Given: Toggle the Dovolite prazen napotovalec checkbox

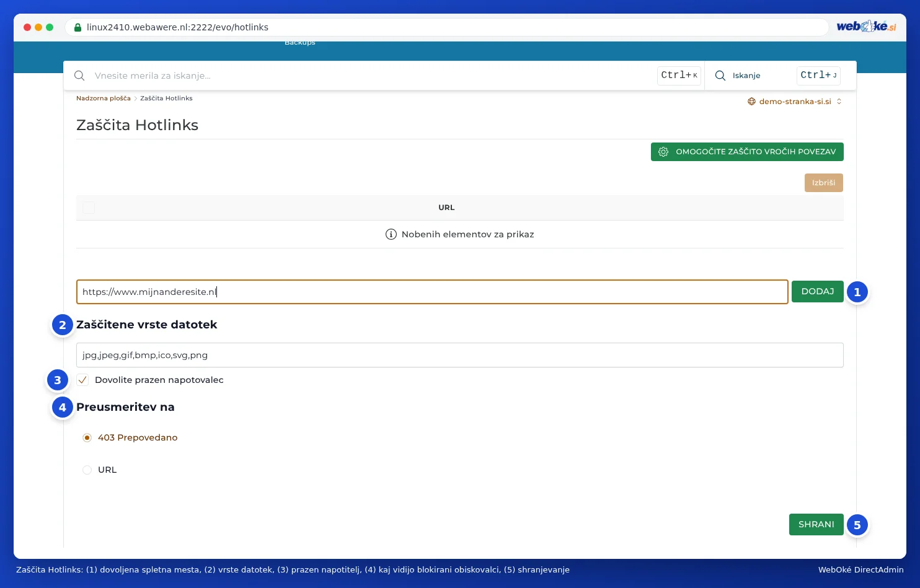Looking at the screenshot, I should coord(82,380).
